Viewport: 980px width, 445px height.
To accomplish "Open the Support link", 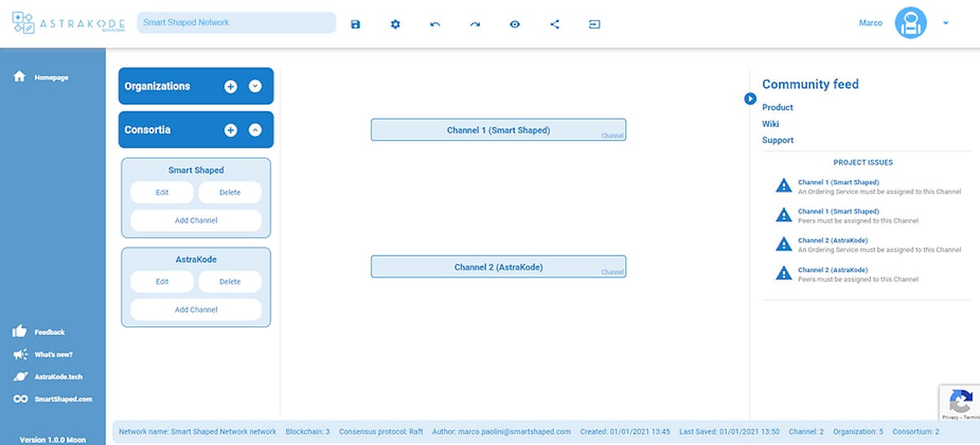I will point(778,141).
